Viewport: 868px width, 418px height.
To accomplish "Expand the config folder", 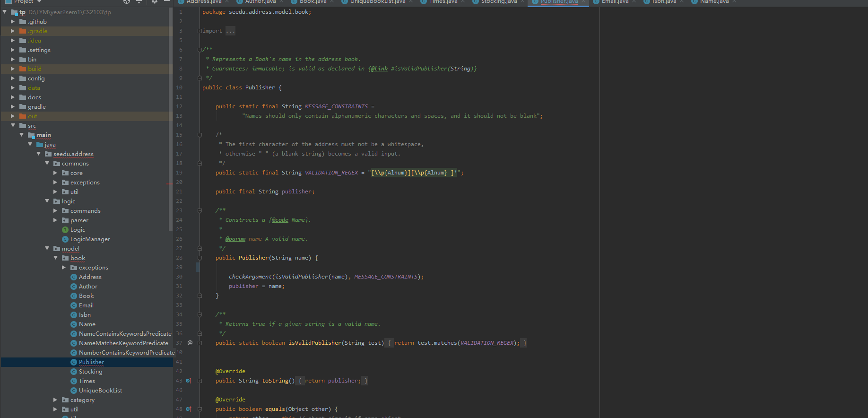I will click(13, 78).
